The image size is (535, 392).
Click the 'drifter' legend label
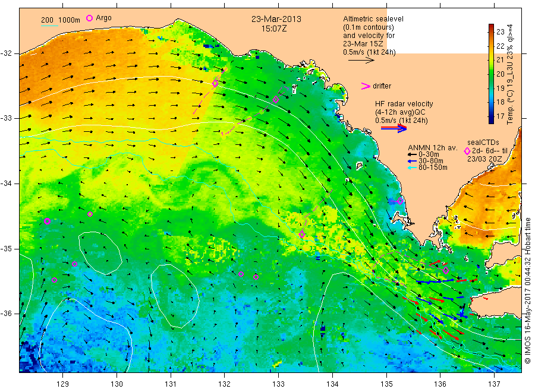pos(382,86)
